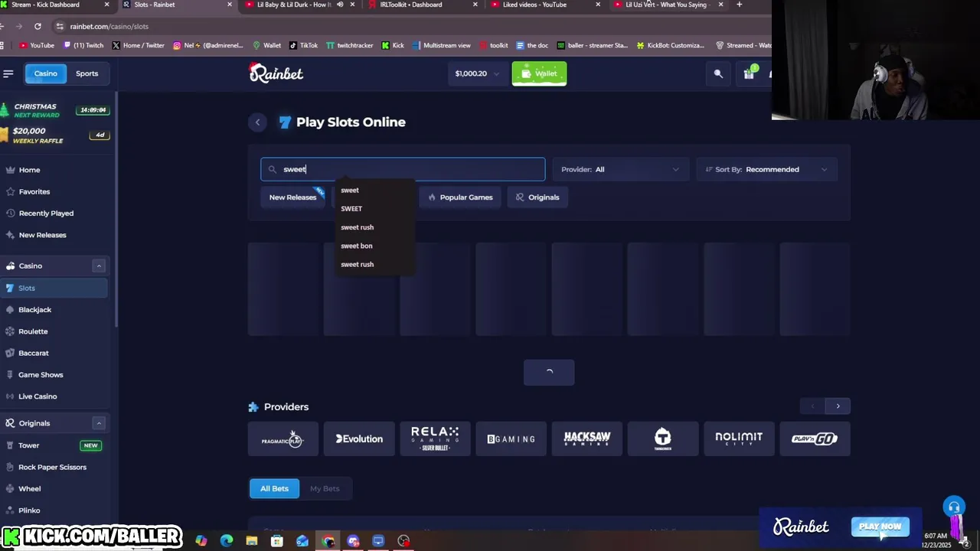This screenshot has width=980, height=551.
Task: Switch to Lil Uzi Vert browser tab
Action: (666, 5)
